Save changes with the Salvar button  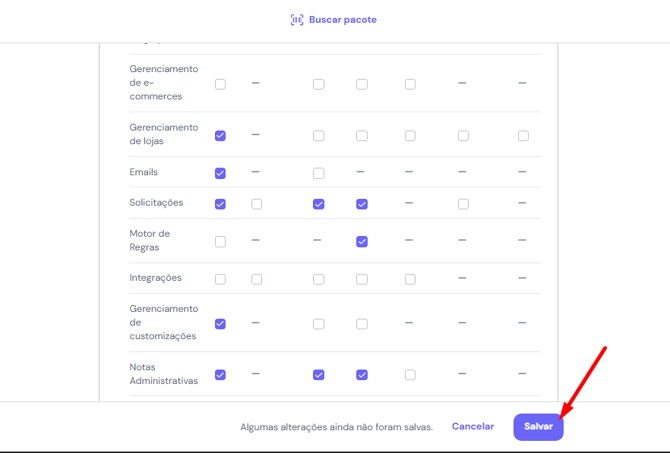pos(538,427)
